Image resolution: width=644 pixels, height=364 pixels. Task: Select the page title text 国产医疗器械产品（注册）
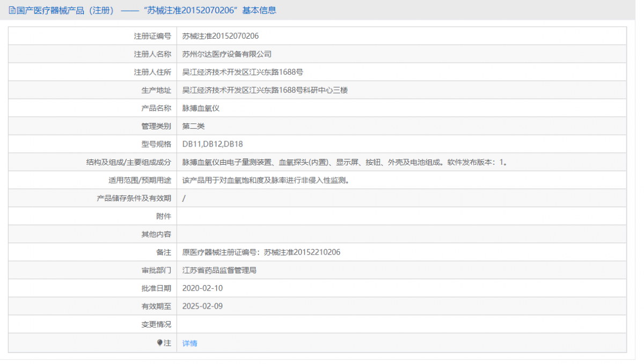pos(65,10)
